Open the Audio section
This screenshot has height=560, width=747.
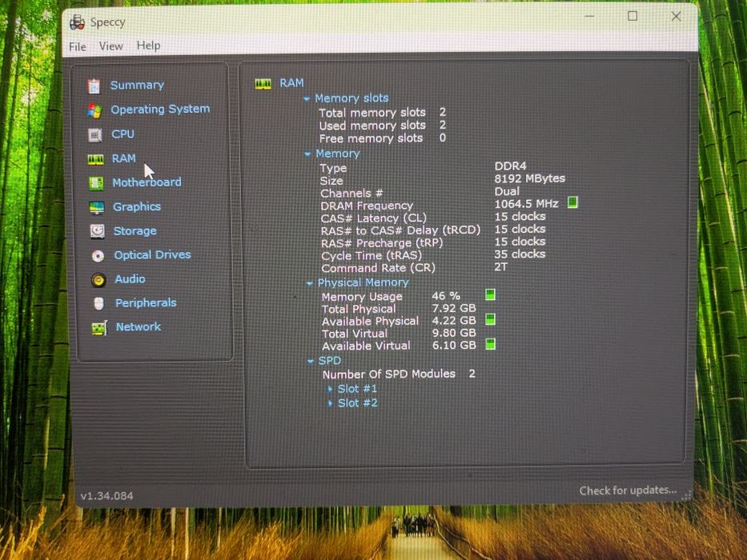pos(130,279)
